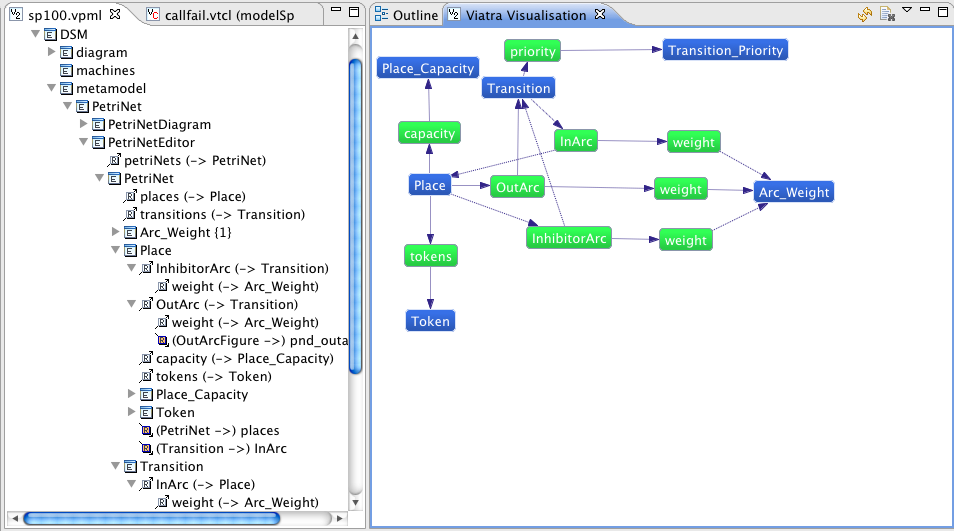954x531 pixels.
Task: Maximize the Viatra Visualisation panel
Action: click(x=944, y=12)
